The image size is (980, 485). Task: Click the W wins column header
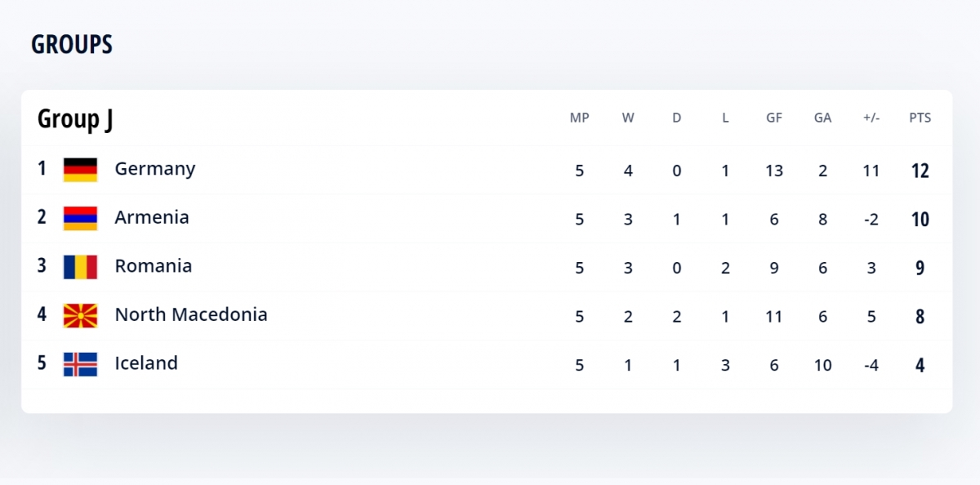[628, 118]
